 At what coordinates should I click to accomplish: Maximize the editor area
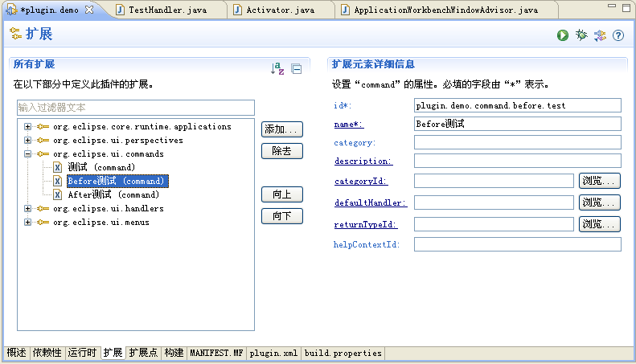(x=626, y=8)
